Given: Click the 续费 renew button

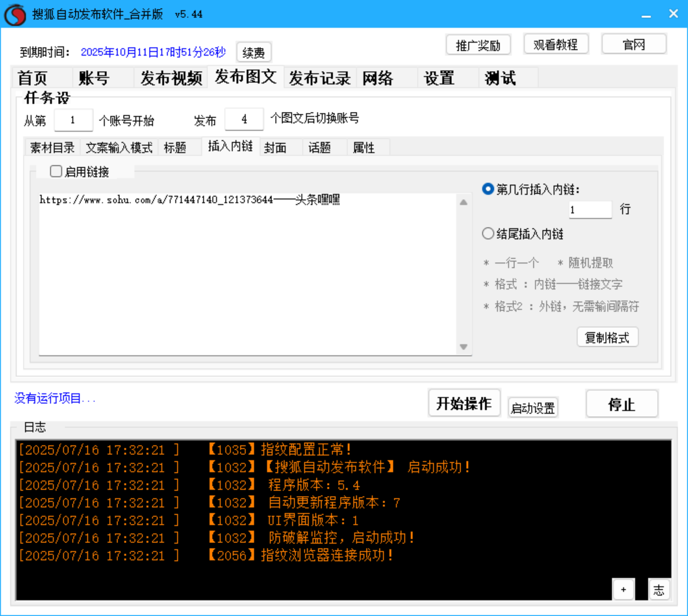Looking at the screenshot, I should click(253, 53).
